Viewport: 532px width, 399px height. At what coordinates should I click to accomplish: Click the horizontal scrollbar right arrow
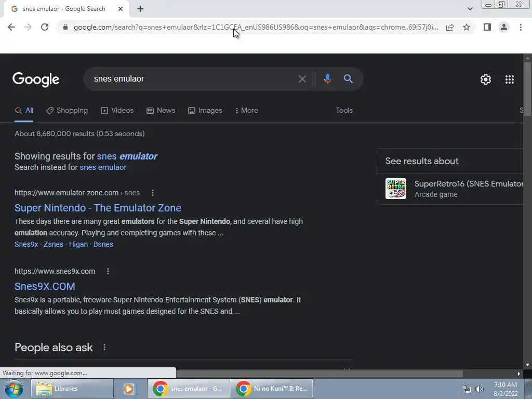click(x=519, y=374)
